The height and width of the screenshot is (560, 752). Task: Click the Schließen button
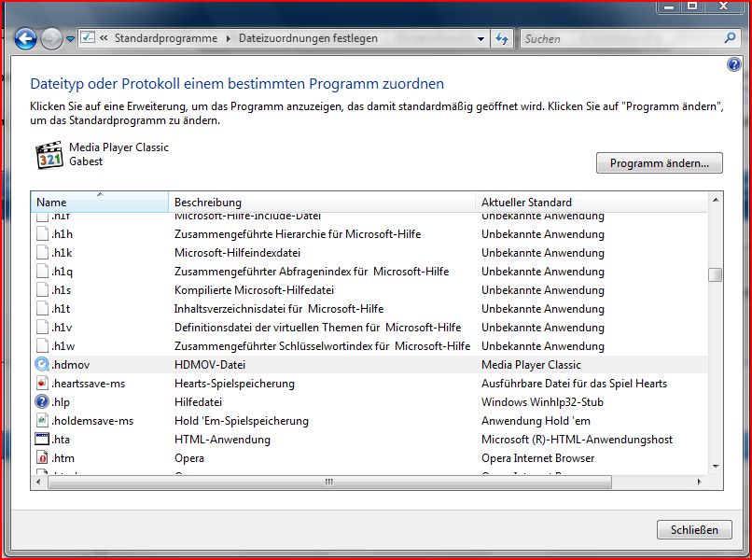pyautogui.click(x=694, y=530)
